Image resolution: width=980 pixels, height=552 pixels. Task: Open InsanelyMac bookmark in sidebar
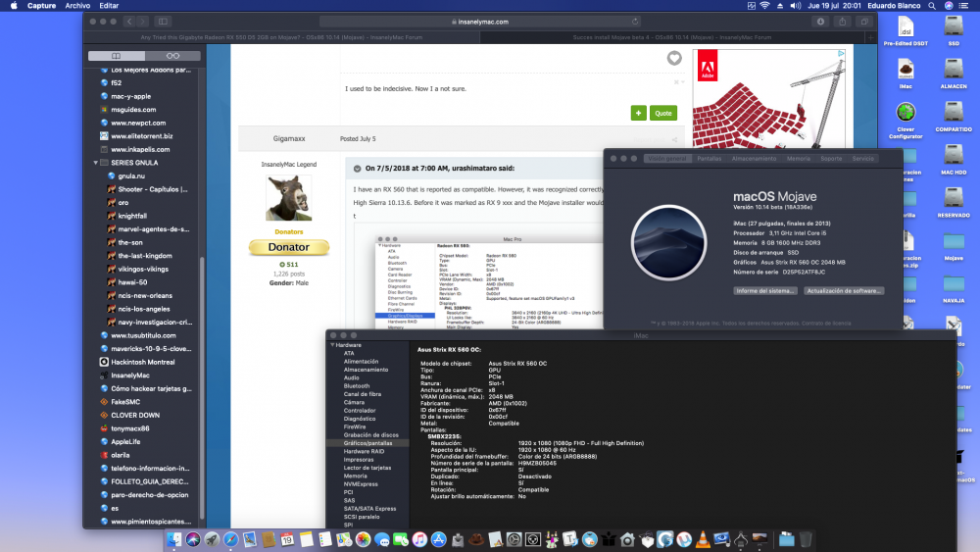pos(130,376)
